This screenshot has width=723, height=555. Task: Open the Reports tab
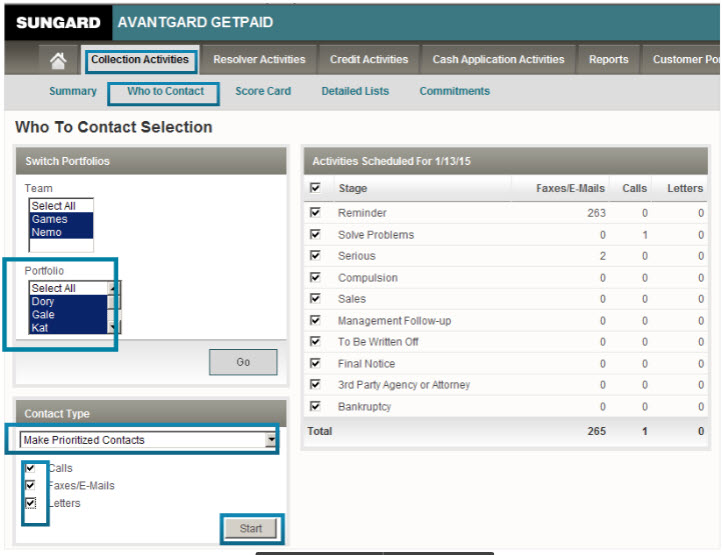pos(608,59)
